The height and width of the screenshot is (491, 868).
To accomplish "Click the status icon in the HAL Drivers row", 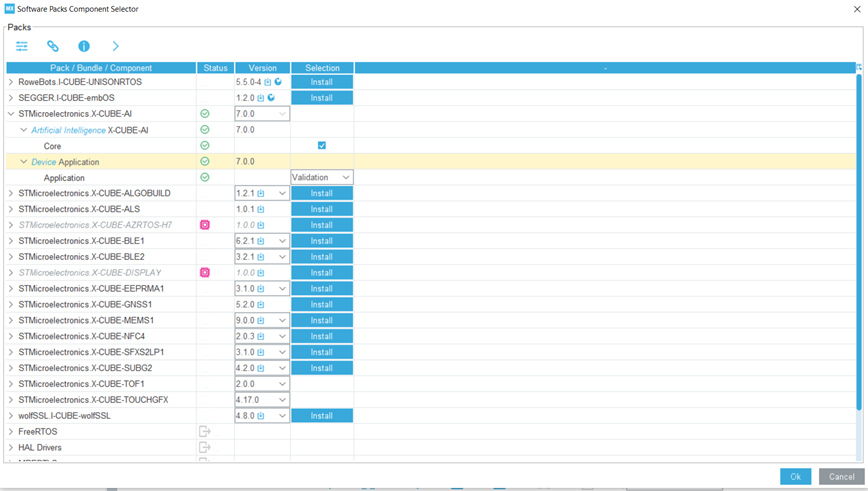I will (205, 447).
